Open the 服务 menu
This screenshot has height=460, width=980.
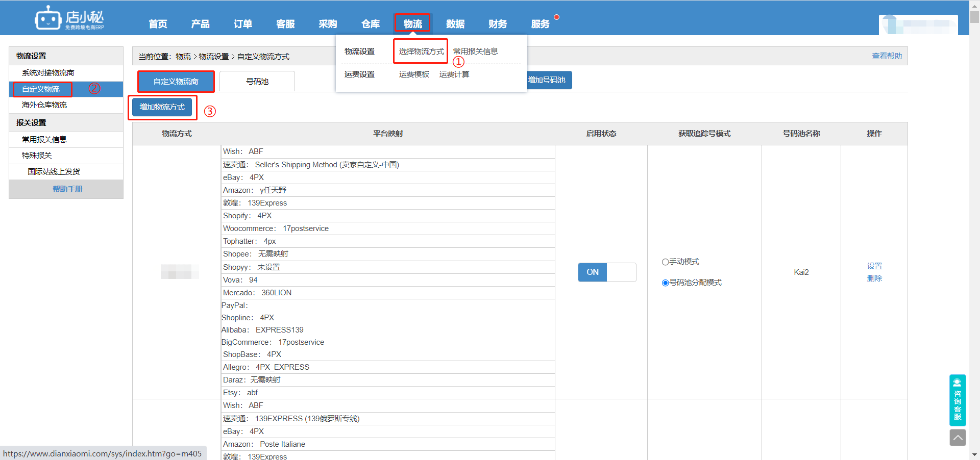541,24
